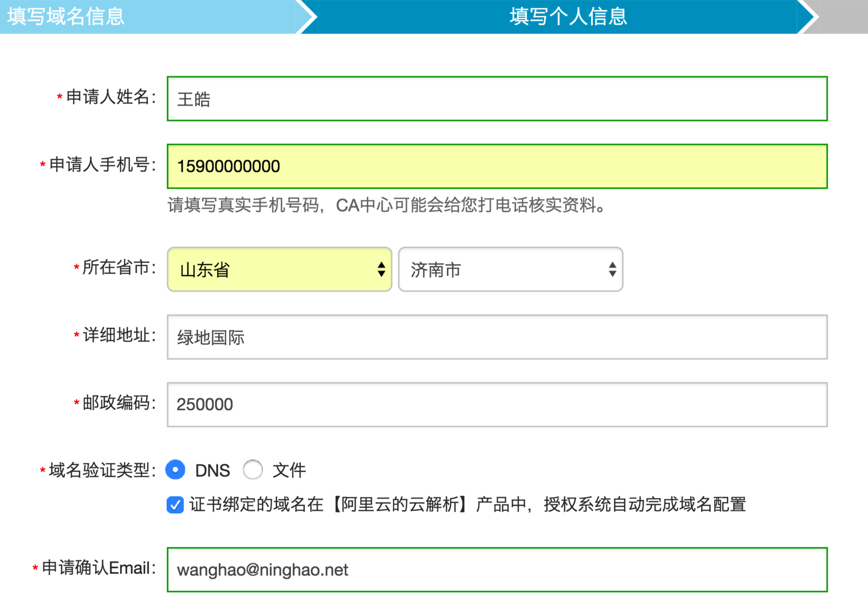
Task: Open the province dropdown showing 山东省
Action: tap(279, 269)
